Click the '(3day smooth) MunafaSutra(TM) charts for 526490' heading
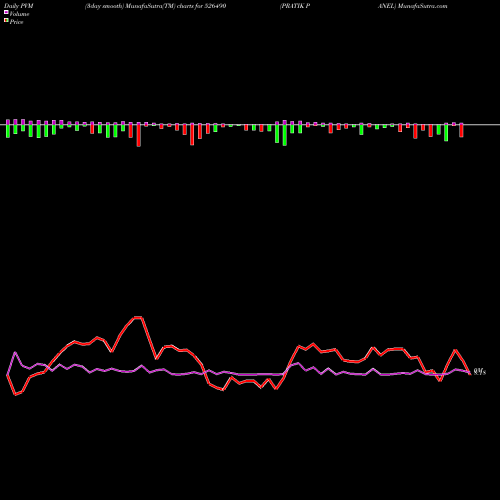Viewport: 500px width, 500px height. (x=155, y=6)
